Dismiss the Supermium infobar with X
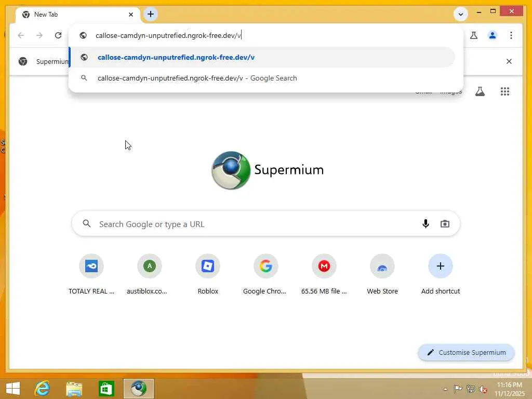532x399 pixels. pos(509,61)
